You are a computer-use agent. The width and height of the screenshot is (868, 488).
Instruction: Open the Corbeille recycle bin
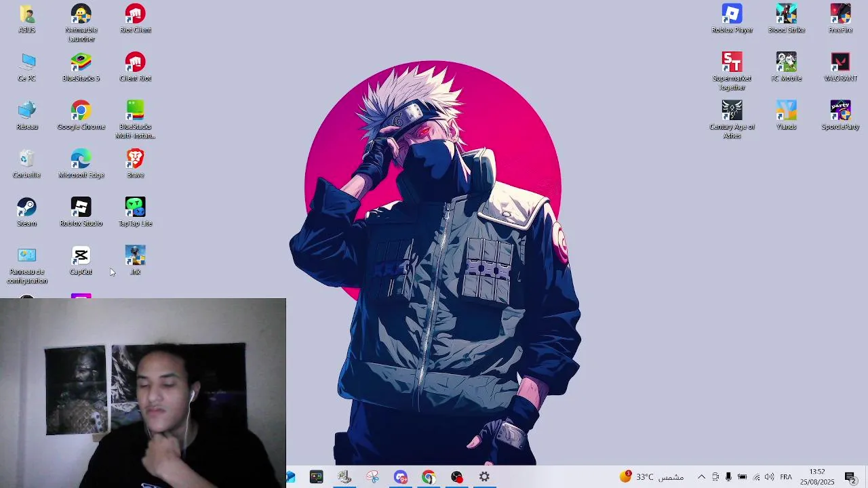(26, 164)
